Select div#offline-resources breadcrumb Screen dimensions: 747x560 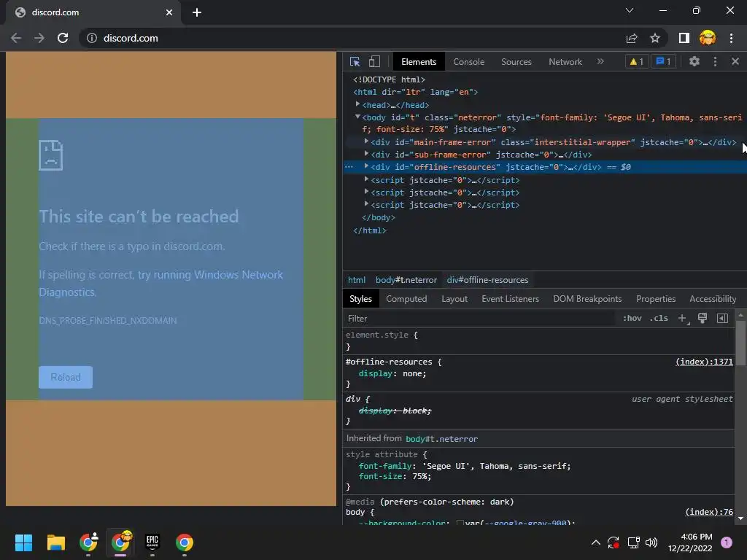[x=487, y=280]
